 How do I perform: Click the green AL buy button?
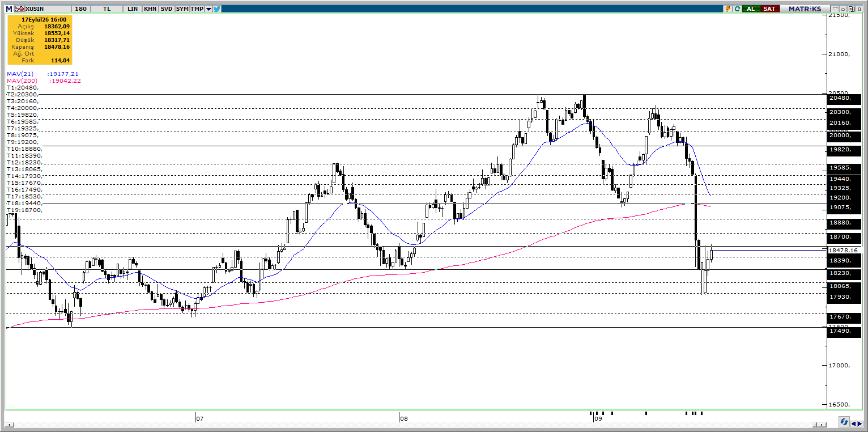(751, 9)
